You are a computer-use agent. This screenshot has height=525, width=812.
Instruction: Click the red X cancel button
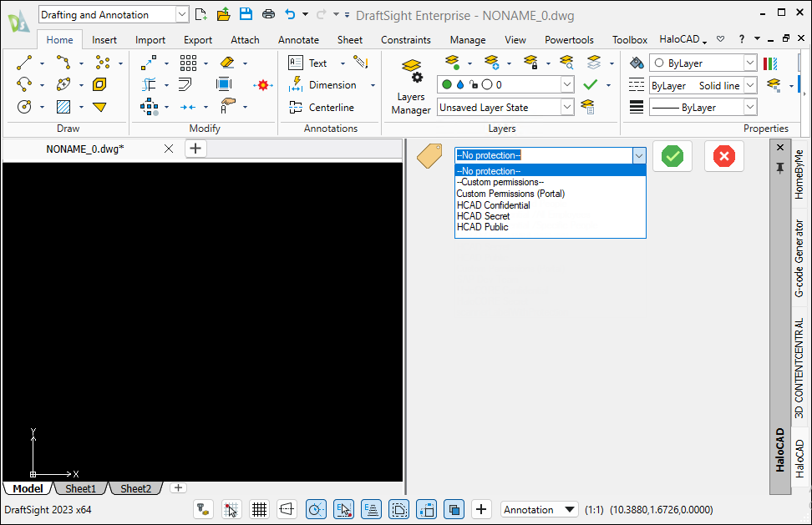click(x=724, y=156)
